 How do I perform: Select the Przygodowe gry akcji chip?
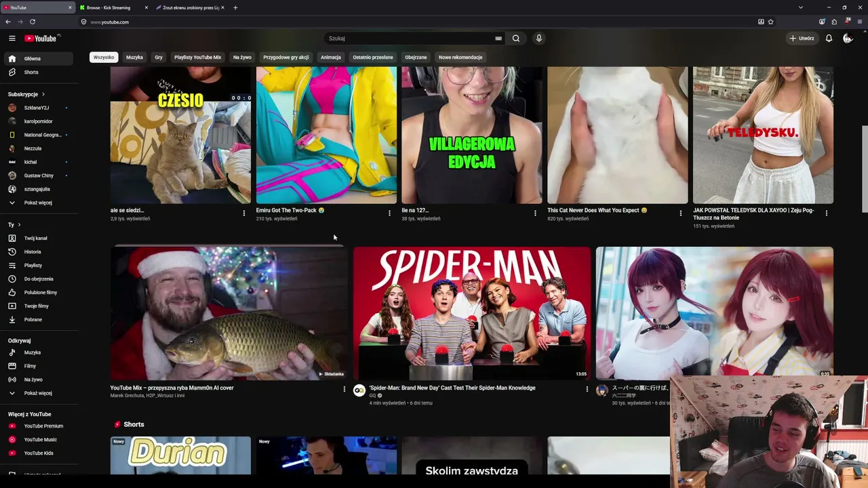[286, 58]
